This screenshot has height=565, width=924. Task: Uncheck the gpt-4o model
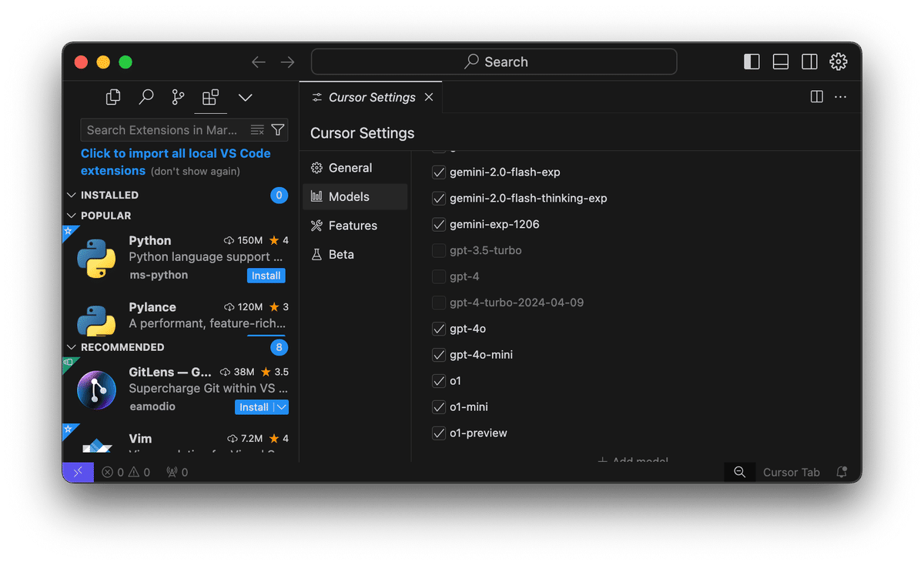(439, 329)
